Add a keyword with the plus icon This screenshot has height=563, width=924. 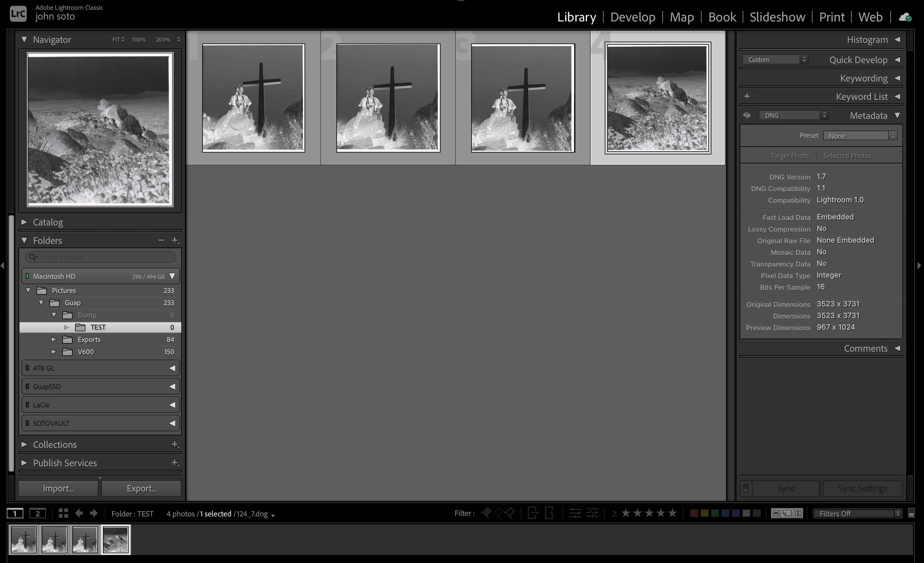(747, 97)
